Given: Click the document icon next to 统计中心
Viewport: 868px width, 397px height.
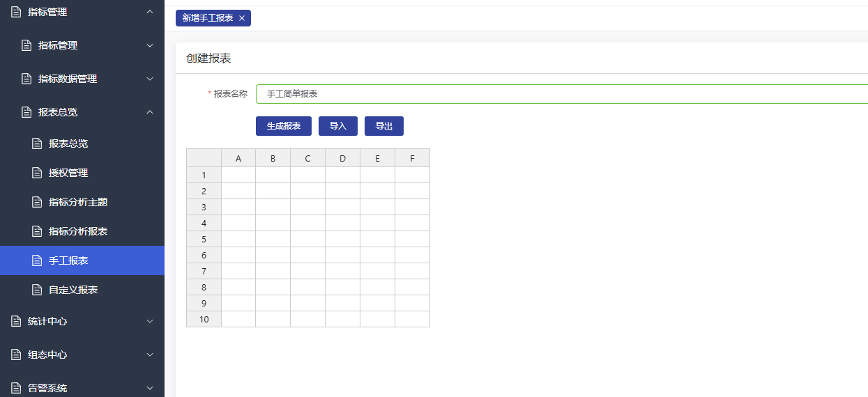Looking at the screenshot, I should point(16,321).
